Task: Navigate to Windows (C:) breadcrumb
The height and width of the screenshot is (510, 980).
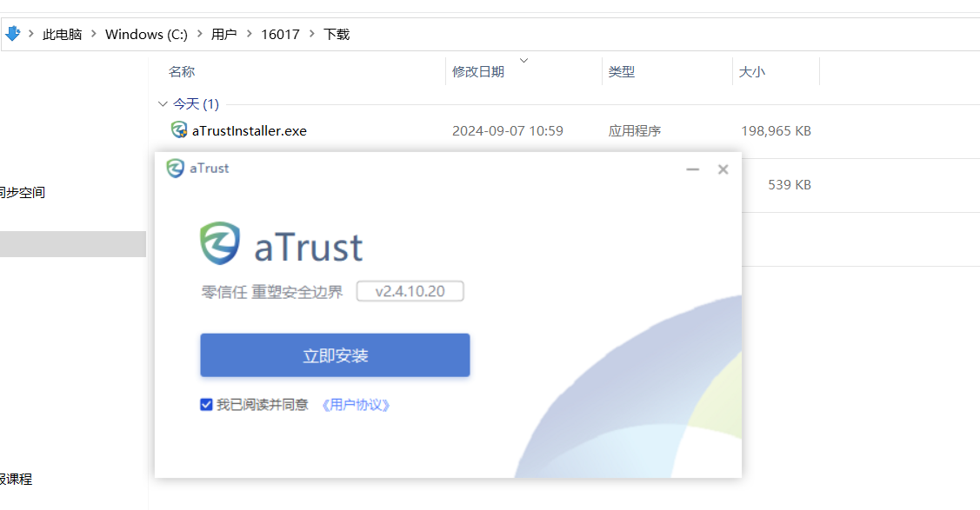Action: 146,35
